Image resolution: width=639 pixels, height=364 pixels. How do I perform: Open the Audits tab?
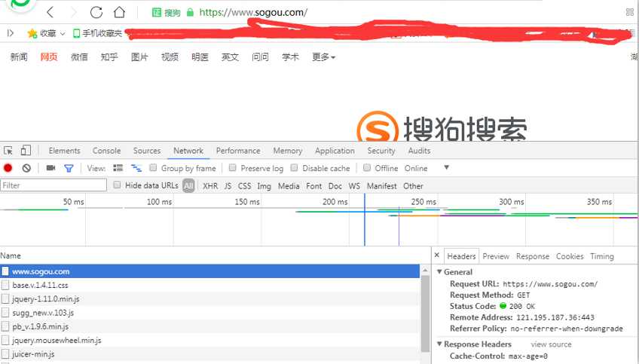(x=419, y=151)
